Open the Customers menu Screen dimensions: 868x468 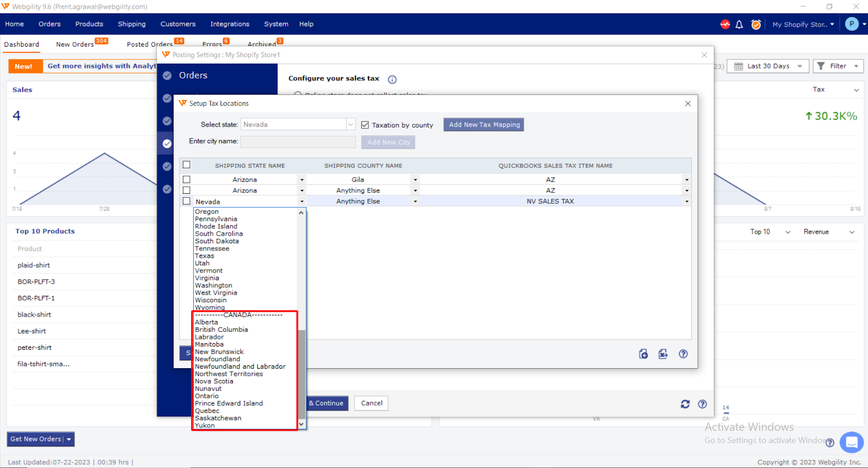[178, 24]
